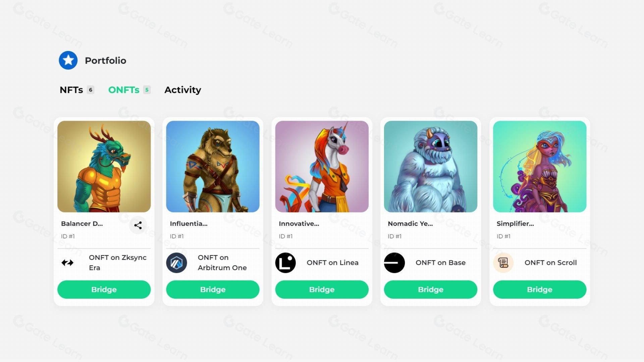Bridge the Simplifier... ONFT on Scroll
Viewport: 644px width, 362px height.
540,290
